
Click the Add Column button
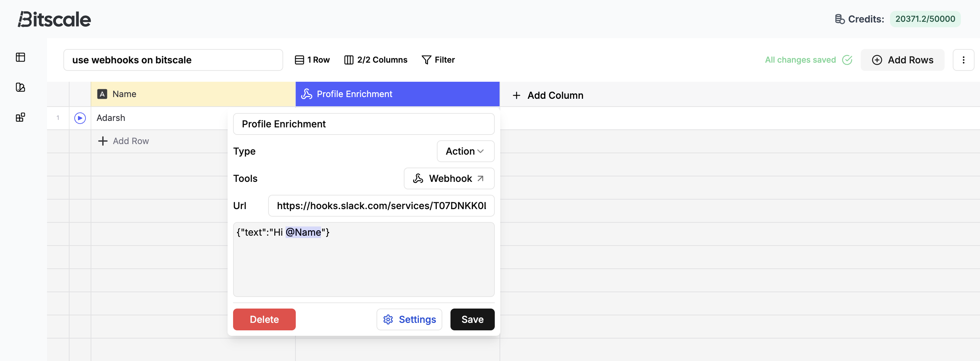point(548,95)
